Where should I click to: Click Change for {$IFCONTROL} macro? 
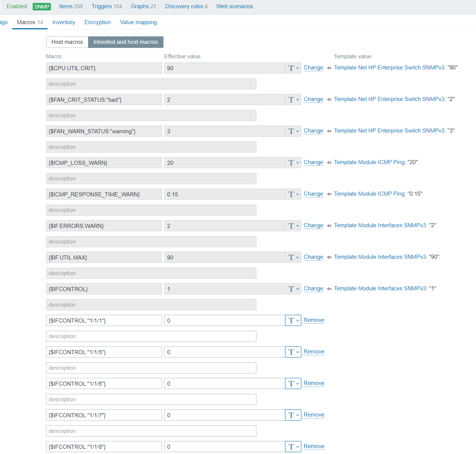click(314, 288)
